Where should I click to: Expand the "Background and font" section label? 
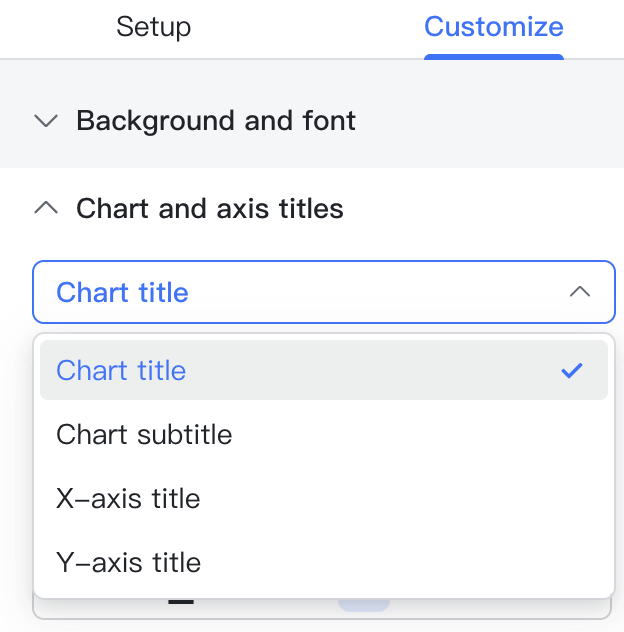215,122
